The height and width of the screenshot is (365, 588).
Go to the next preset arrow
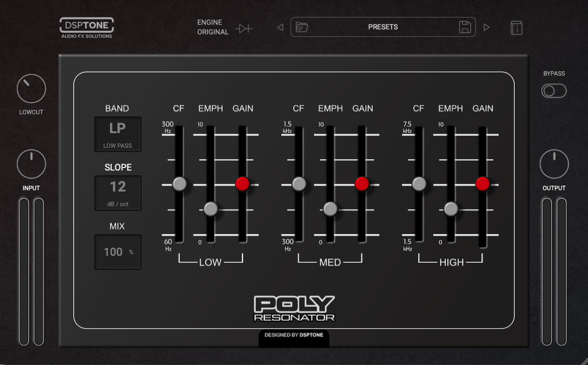[x=487, y=27]
